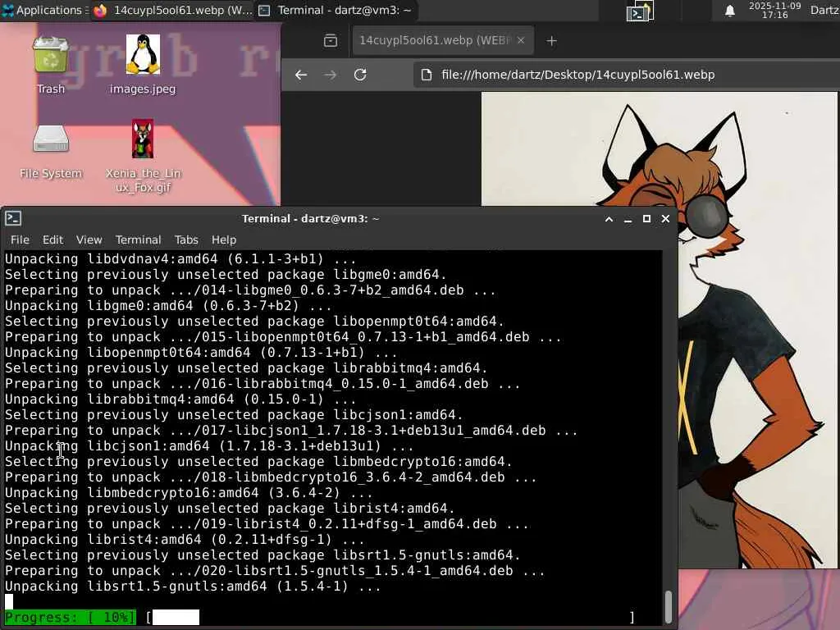
Task: Open the Terminal View menu
Action: 89,240
